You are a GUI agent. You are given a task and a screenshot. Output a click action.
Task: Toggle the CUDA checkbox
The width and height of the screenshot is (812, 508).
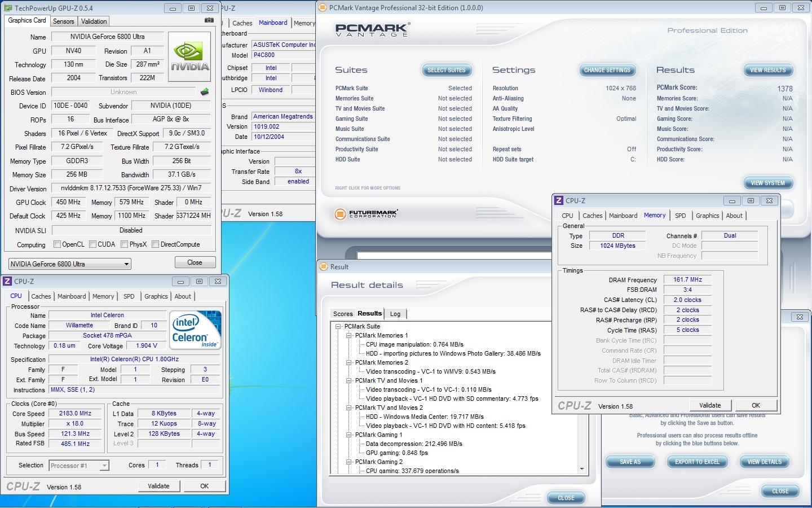(x=92, y=244)
